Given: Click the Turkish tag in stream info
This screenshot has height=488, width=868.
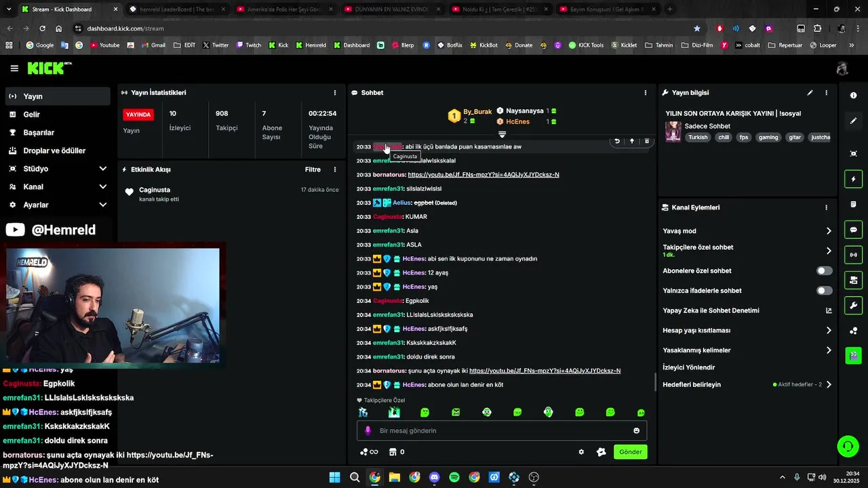Looking at the screenshot, I should coord(698,137).
